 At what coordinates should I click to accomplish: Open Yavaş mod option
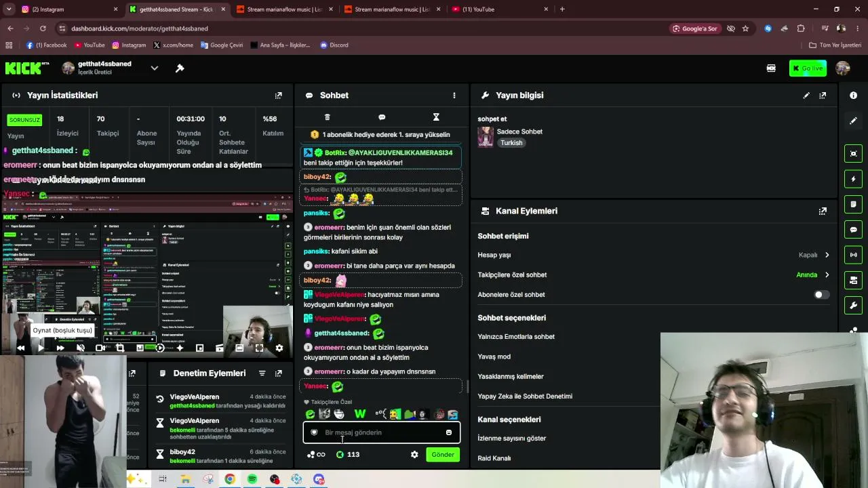[x=494, y=357]
